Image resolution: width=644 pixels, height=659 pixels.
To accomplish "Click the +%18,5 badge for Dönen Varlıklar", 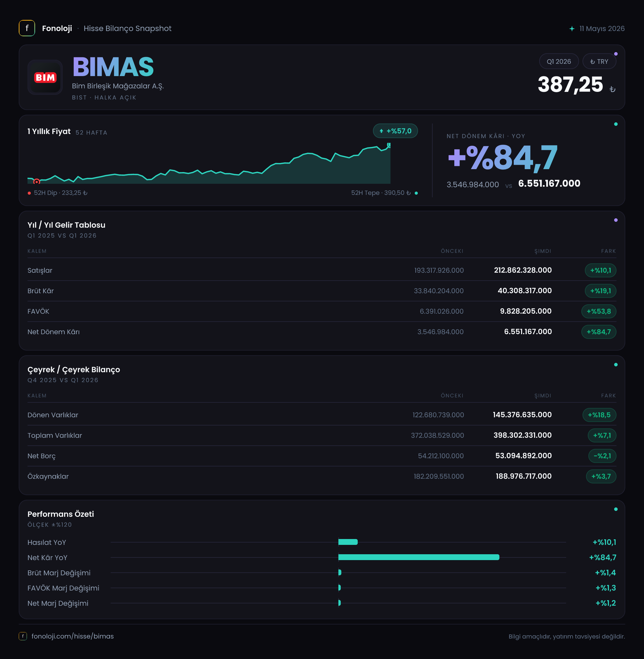I will (599, 415).
